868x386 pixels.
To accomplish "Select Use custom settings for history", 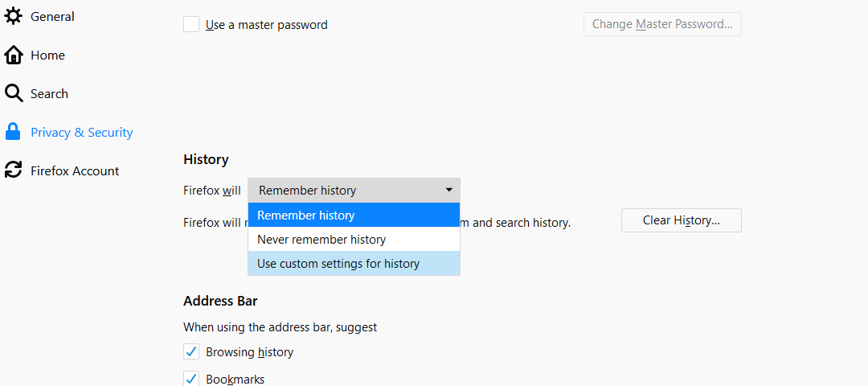I will click(354, 264).
